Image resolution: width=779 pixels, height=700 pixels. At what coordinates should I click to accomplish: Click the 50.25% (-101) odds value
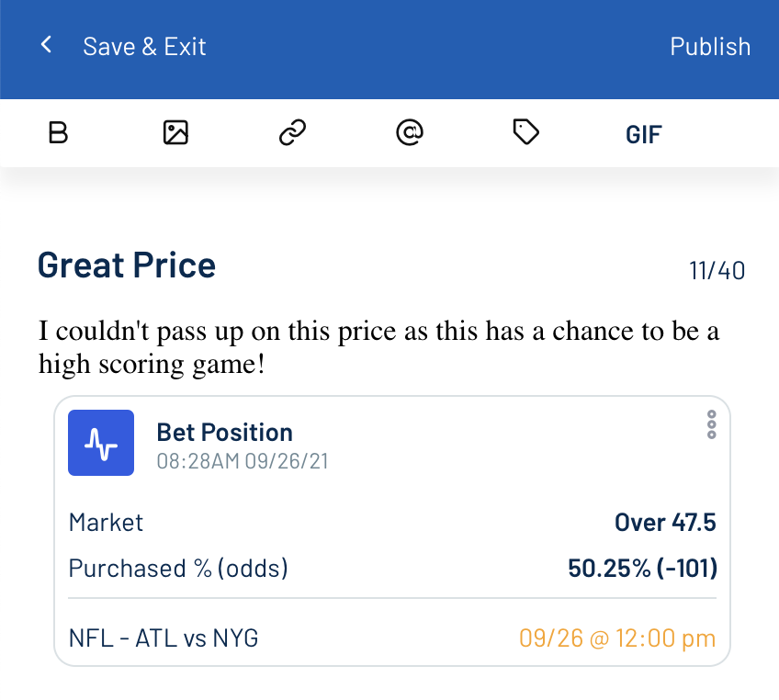click(642, 569)
